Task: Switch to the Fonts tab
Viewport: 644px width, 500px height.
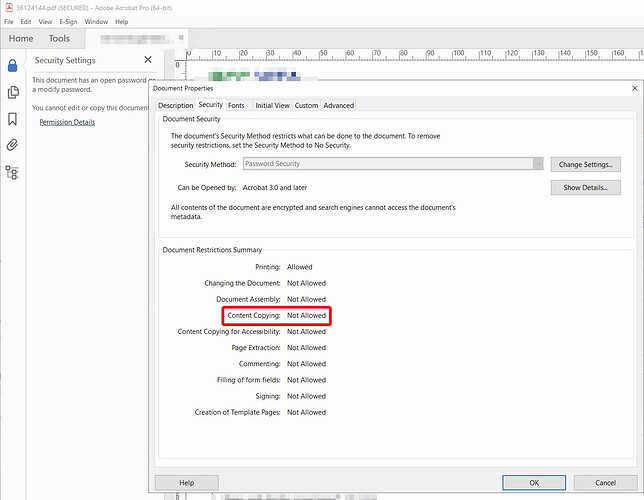Action: [x=236, y=105]
